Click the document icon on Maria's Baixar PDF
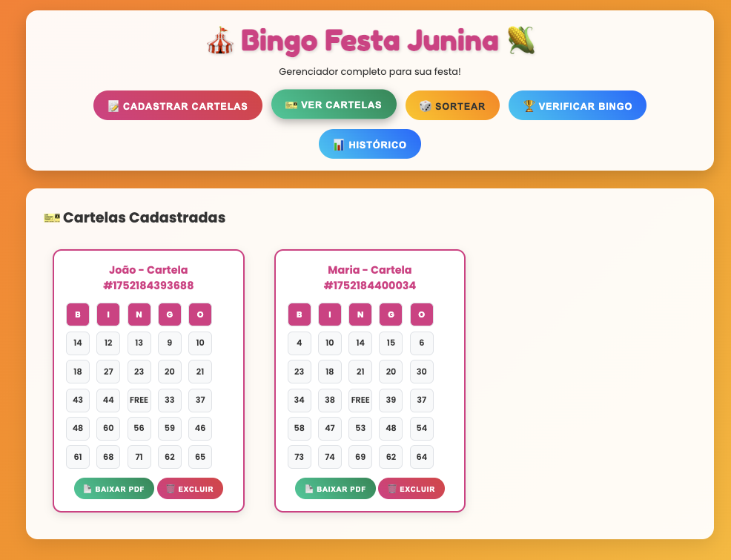 pyautogui.click(x=308, y=489)
